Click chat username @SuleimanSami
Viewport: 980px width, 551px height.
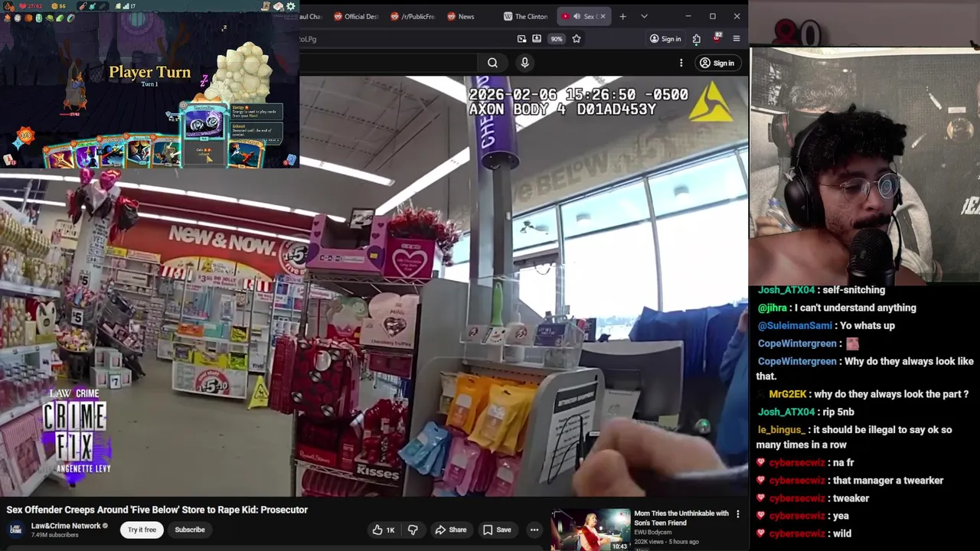point(795,325)
